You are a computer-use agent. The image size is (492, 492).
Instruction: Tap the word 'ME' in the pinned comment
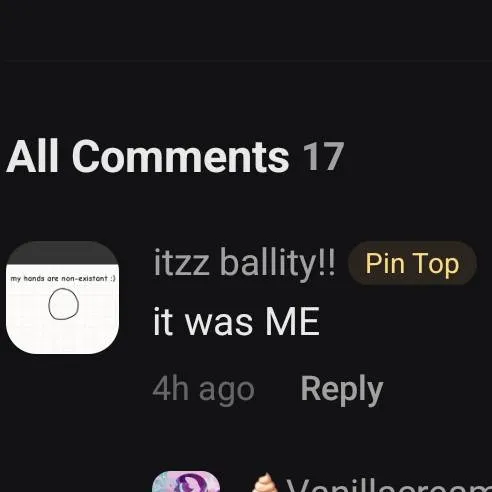[292, 322]
